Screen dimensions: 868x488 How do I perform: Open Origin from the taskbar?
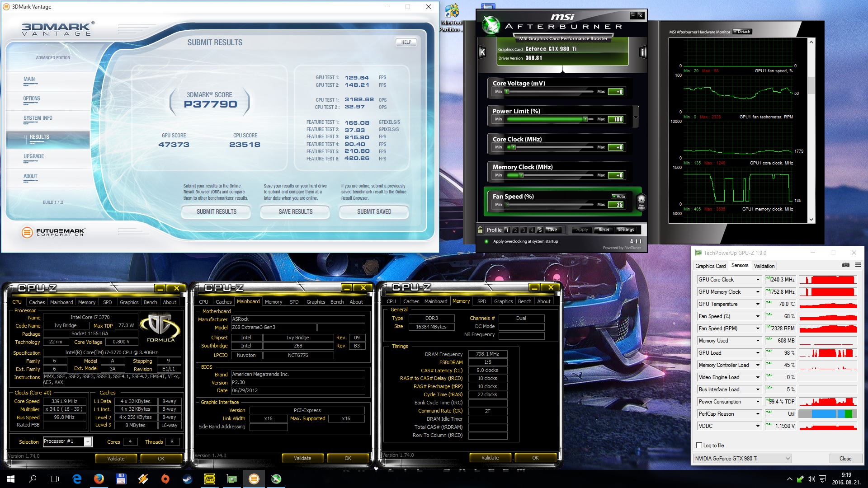[165, 479]
